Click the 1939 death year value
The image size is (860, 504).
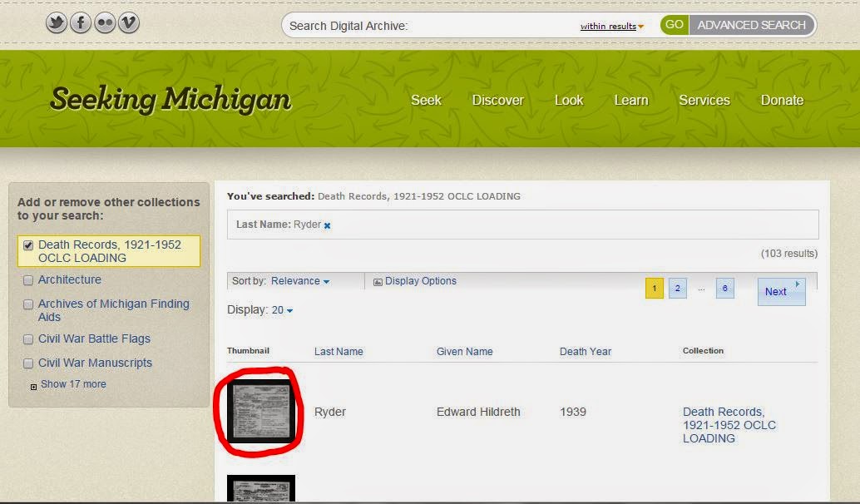572,412
